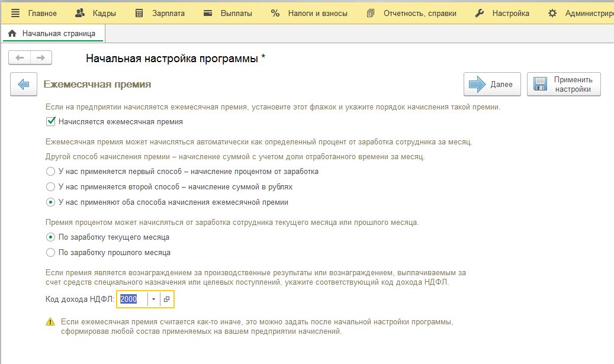Viewport: 614px width, 364px height.
Task: Click the Начальная настройка программы title
Action: [x=175, y=59]
